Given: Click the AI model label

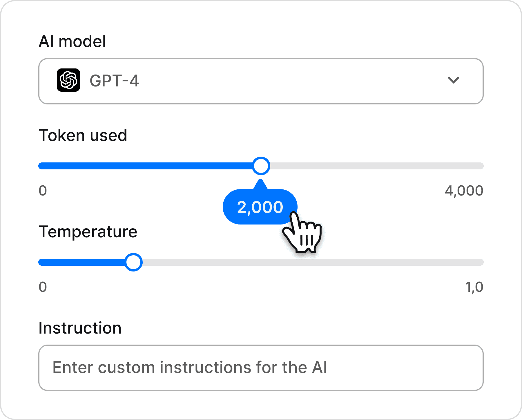Looking at the screenshot, I should coord(72,41).
